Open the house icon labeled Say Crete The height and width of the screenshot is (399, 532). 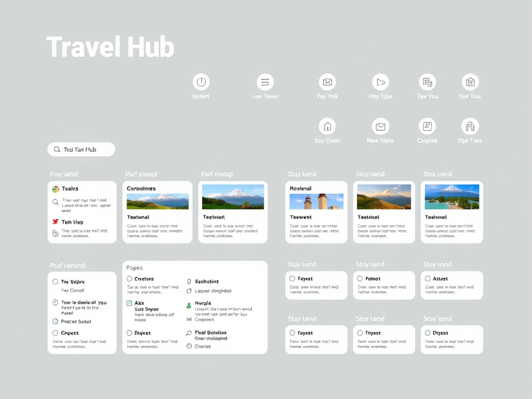(x=327, y=126)
